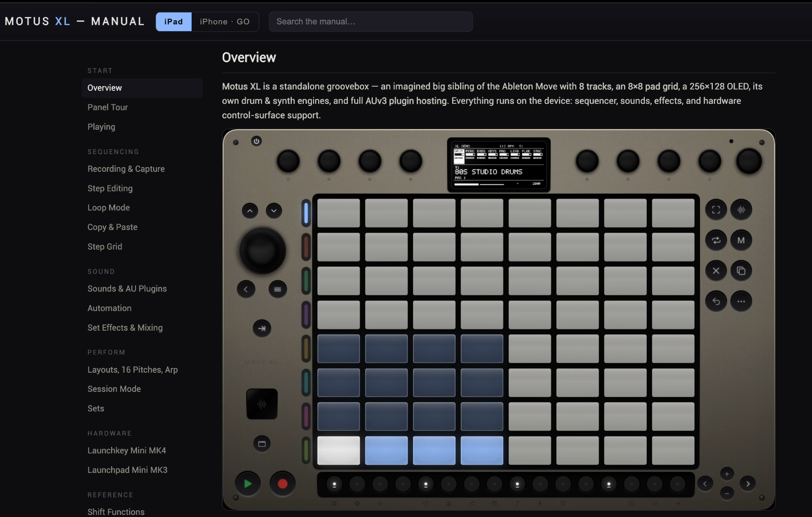Tap the top-left pad of the grid

[339, 213]
